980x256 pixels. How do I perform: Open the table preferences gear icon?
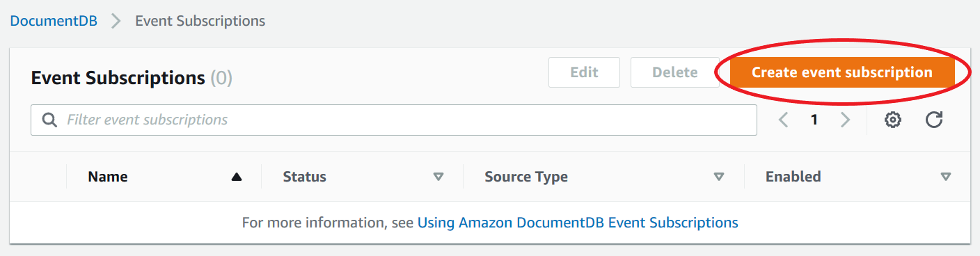[893, 120]
